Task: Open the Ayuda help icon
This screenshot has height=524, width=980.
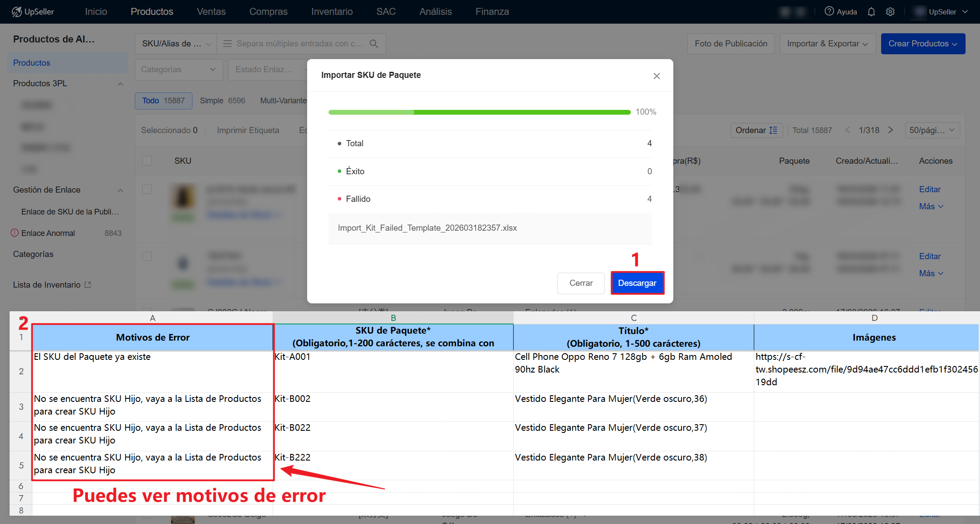Action: point(829,11)
